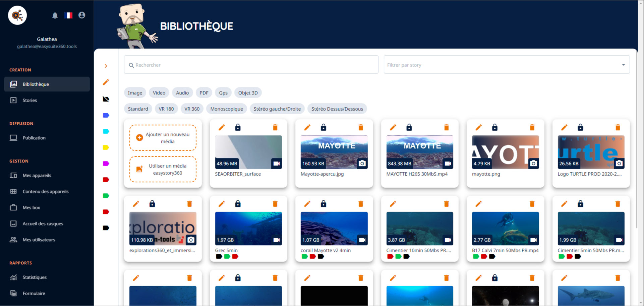Toggle the VR 360 filter chip
Viewport: 644px width, 306px height.
click(192, 109)
